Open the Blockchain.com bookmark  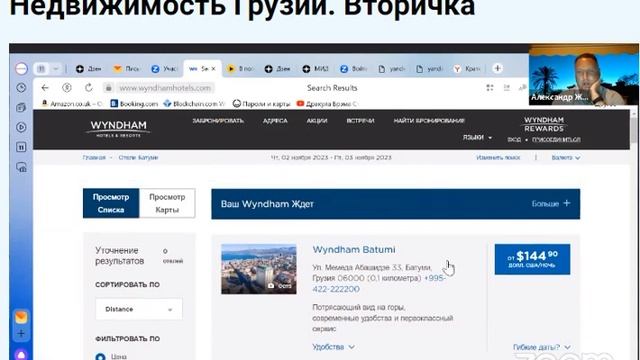194,104
